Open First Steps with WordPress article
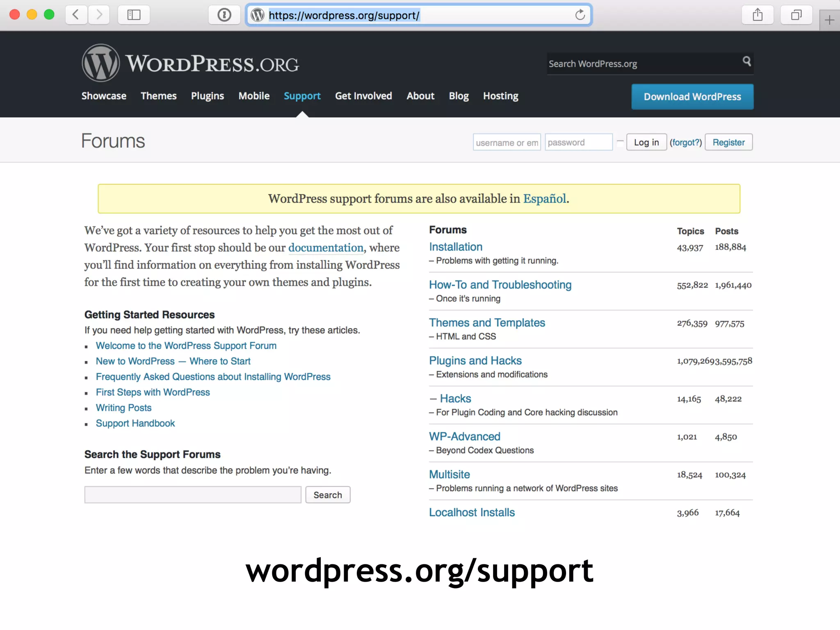Image resolution: width=840 pixels, height=630 pixels. (x=153, y=393)
